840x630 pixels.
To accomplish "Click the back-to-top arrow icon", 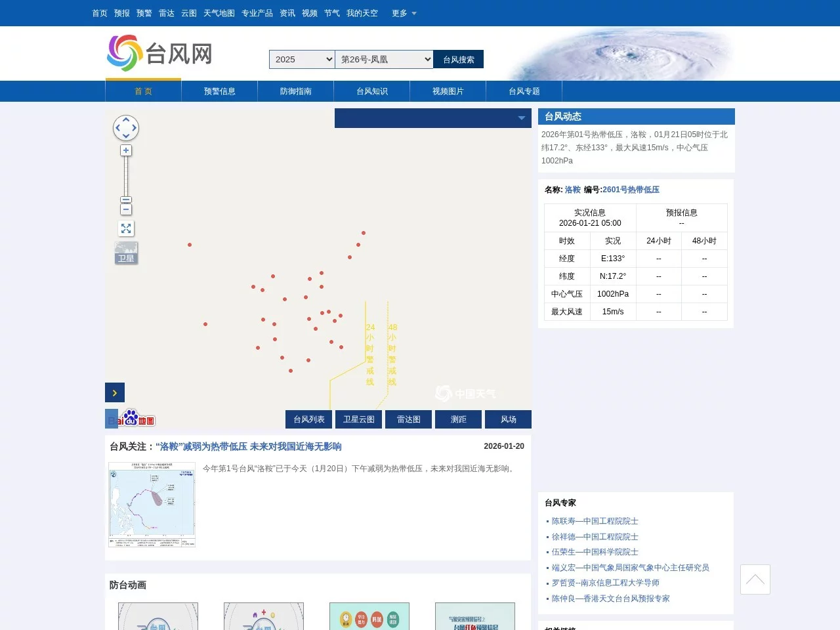I will (x=755, y=579).
